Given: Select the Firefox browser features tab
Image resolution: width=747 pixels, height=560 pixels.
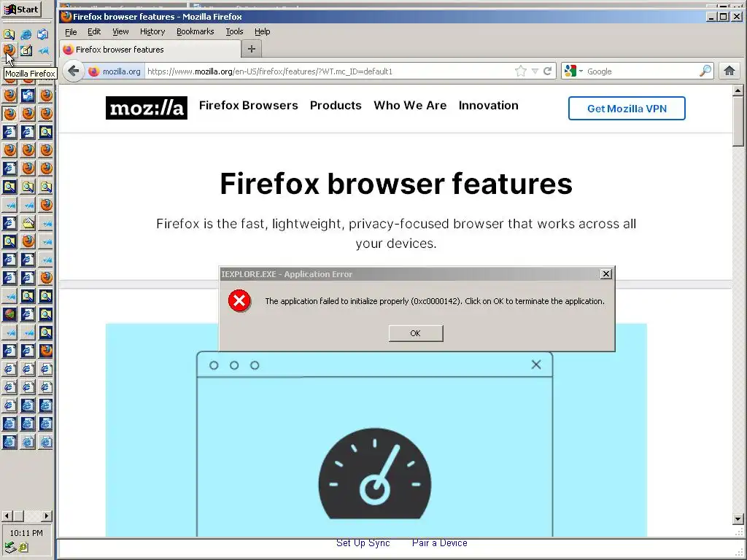Looking at the screenshot, I should 150,50.
